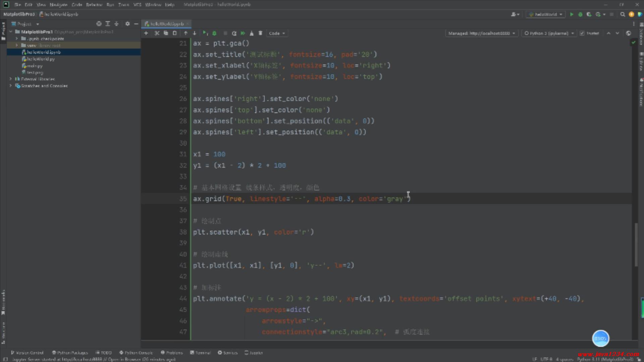Click the Search Everywhere magnifier

tap(623, 14)
